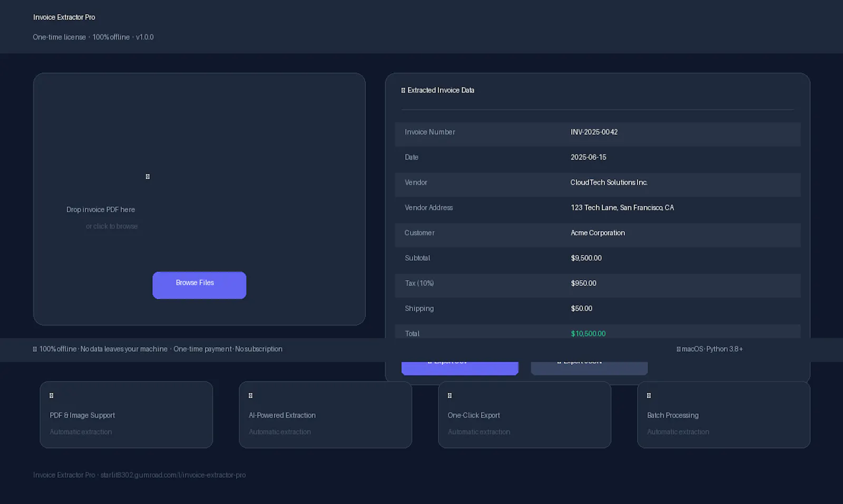Click the icon before macOS · Python 3.8+
843x504 pixels.
pyautogui.click(x=679, y=349)
